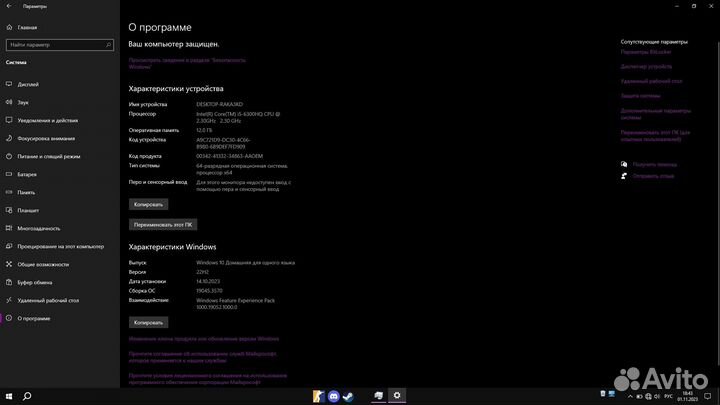Image resolution: width=720 pixels, height=405 pixels.
Task: Open Counter-Strike icon on taskbar
Action: (x=318, y=396)
